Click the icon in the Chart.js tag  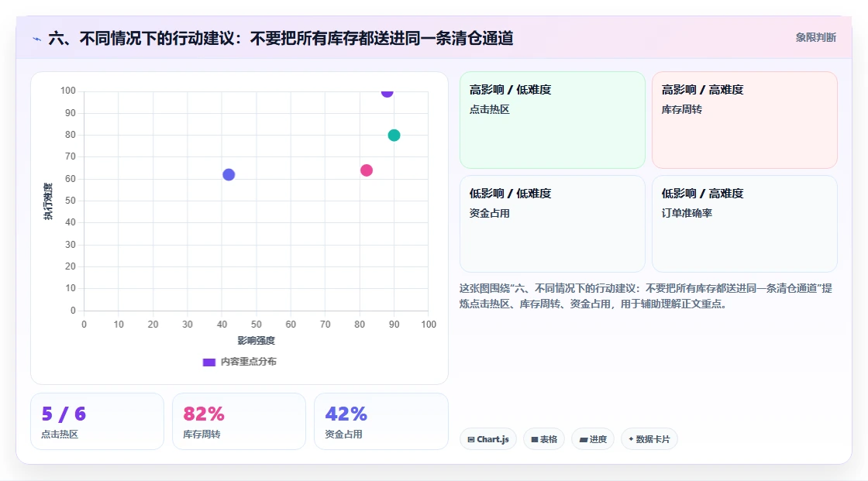click(471, 439)
